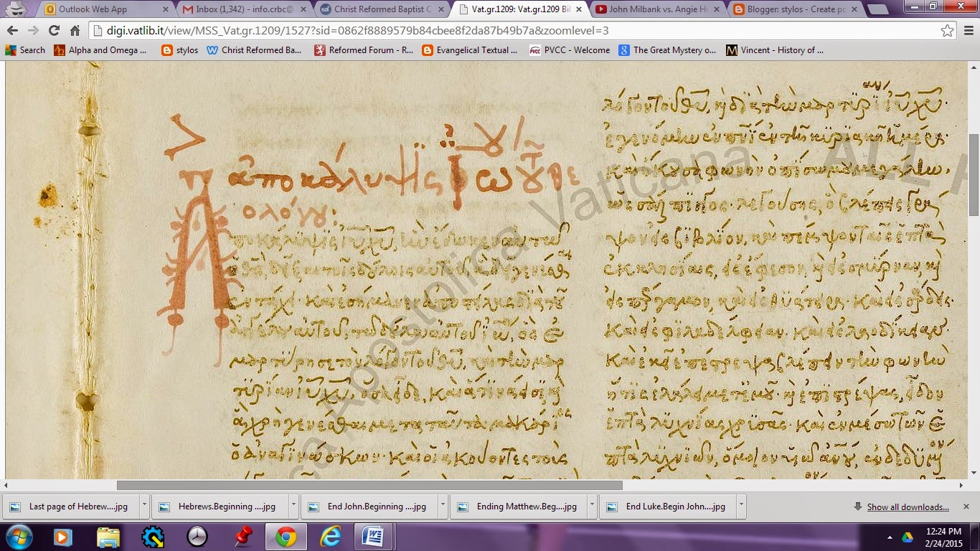Open Windows Explorer from taskbar
Image resolution: width=980 pixels, height=551 pixels.
[108, 537]
